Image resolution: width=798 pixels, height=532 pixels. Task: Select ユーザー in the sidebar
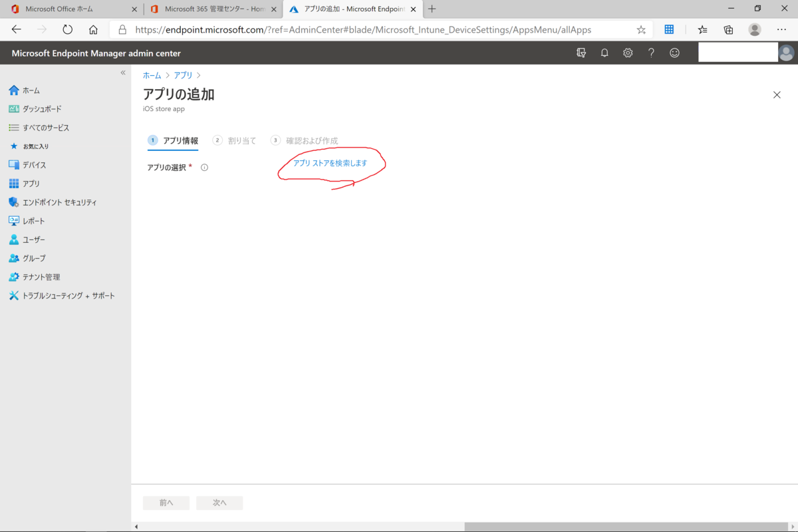click(x=33, y=239)
